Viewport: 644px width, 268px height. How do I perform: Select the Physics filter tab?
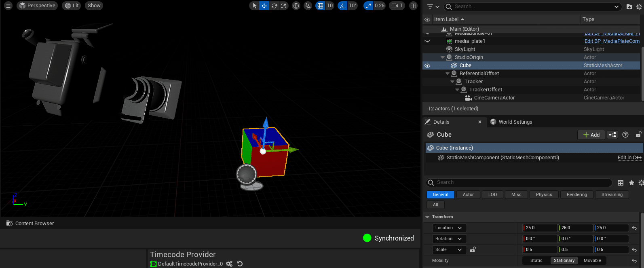click(544, 195)
